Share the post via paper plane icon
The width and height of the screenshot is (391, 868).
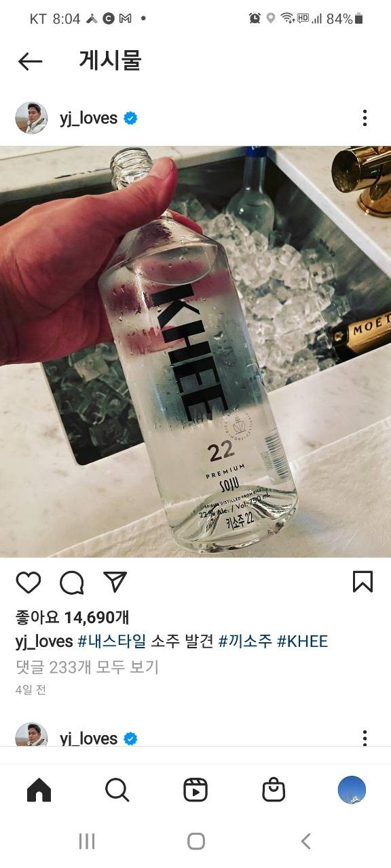[115, 582]
